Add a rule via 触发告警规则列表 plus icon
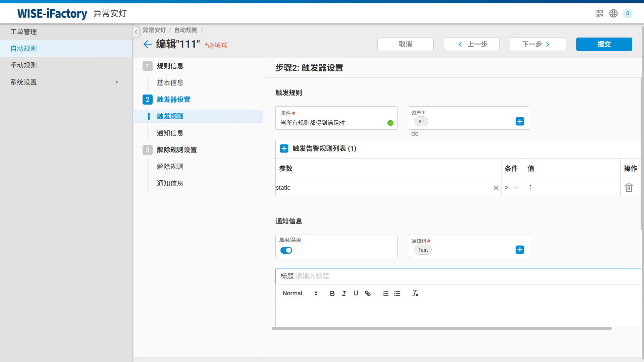The width and height of the screenshot is (644, 362). click(284, 148)
